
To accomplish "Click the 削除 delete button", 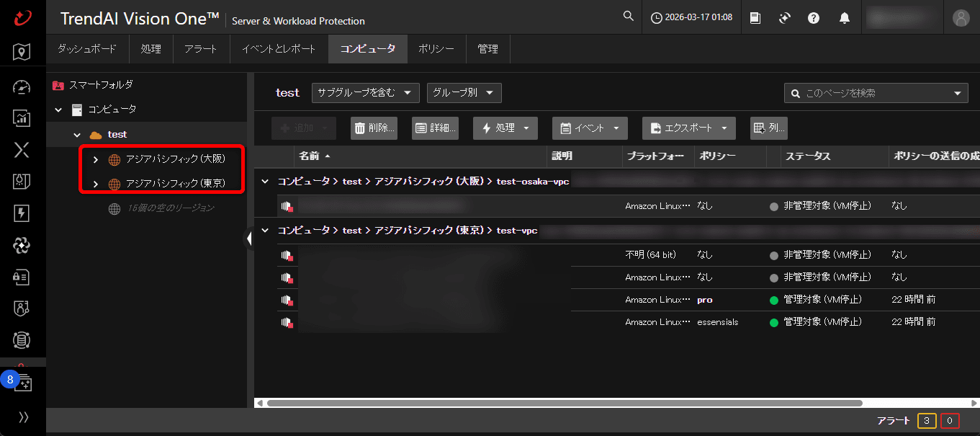I will (x=374, y=128).
